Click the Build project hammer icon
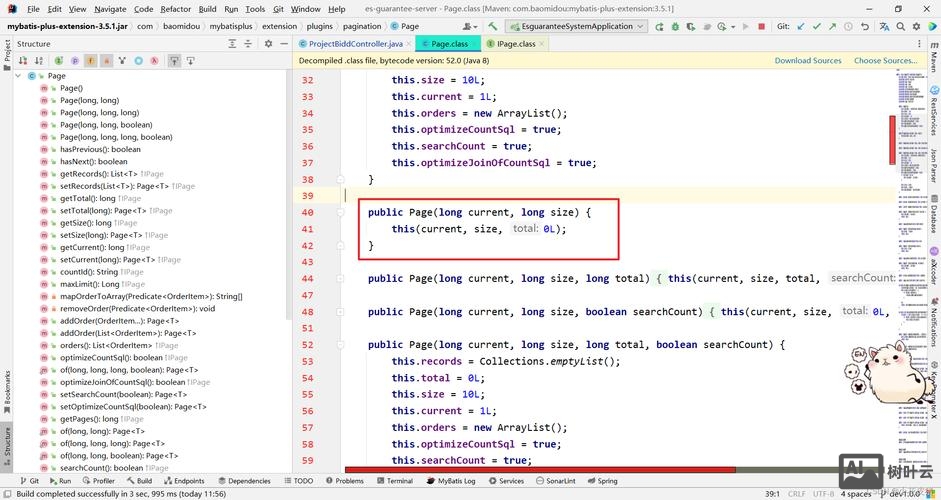Viewport: 941px width, 500px height. (x=493, y=26)
